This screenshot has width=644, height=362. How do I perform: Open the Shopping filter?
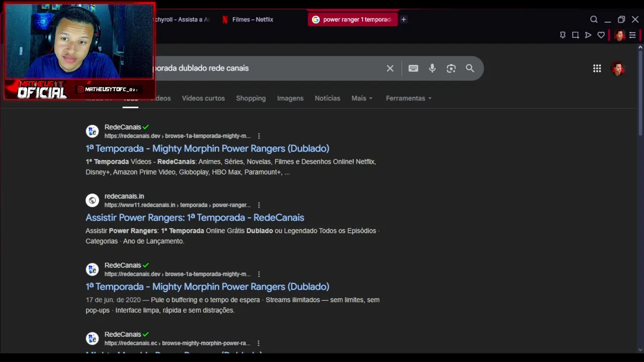pyautogui.click(x=251, y=98)
